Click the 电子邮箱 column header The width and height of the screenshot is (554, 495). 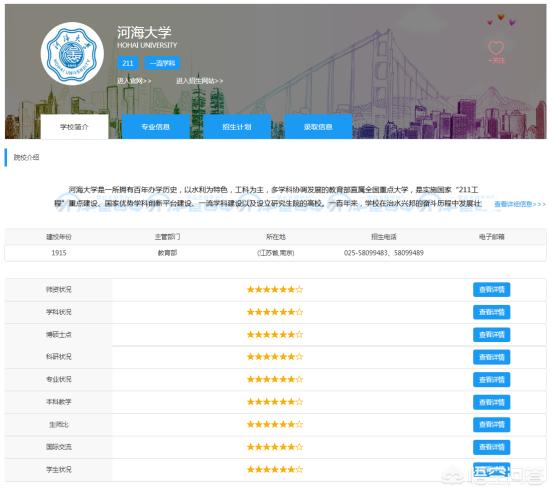(491, 237)
